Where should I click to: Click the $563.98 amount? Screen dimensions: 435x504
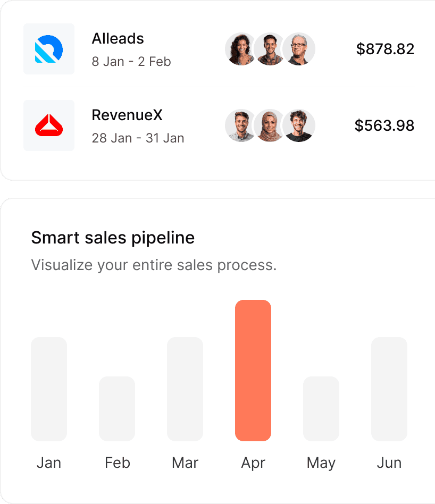384,125
